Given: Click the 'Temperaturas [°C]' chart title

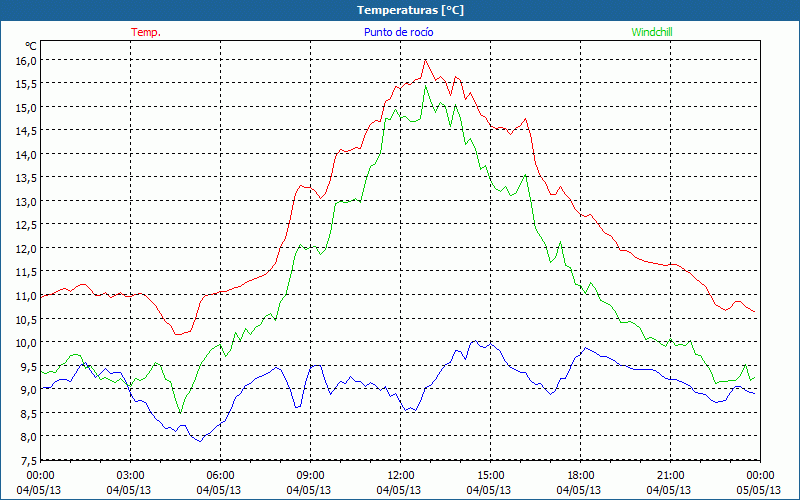Looking at the screenshot, I should 410,10.
